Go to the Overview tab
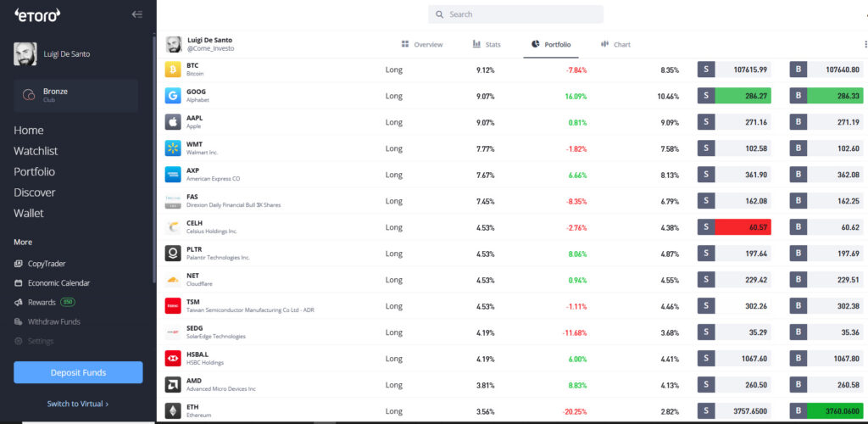This screenshot has height=424, width=868. point(422,44)
